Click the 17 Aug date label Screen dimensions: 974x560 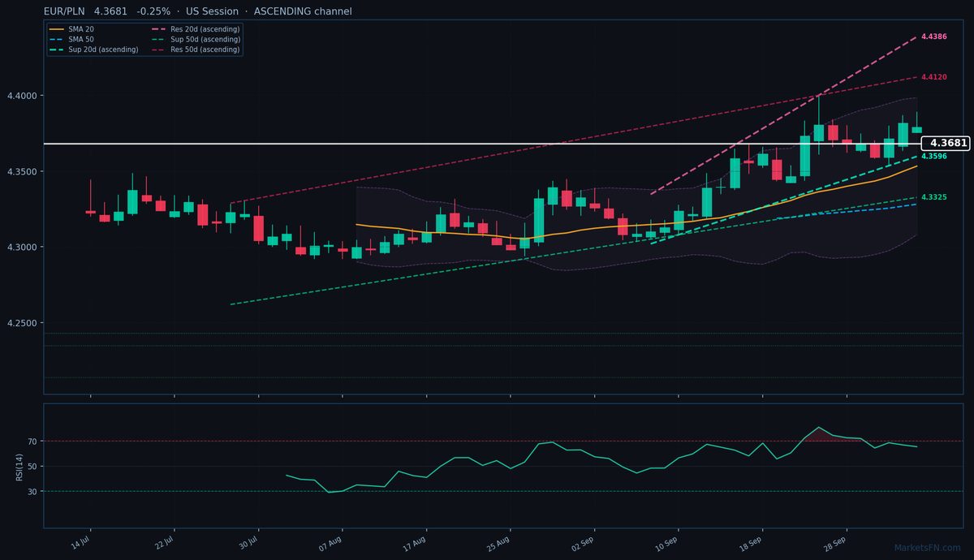(415, 543)
